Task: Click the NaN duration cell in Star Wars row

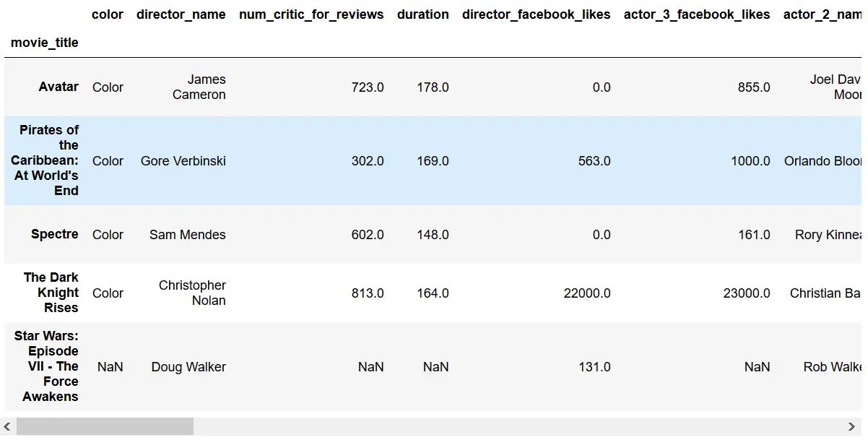Action: [x=436, y=367]
